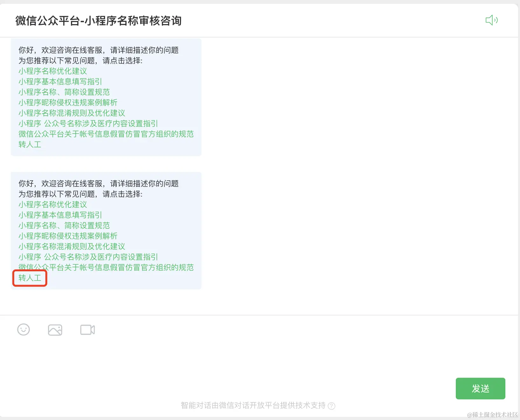Open 小程序名称、简称设置规范 in the first message
The width and height of the screenshot is (520, 420).
(x=64, y=92)
